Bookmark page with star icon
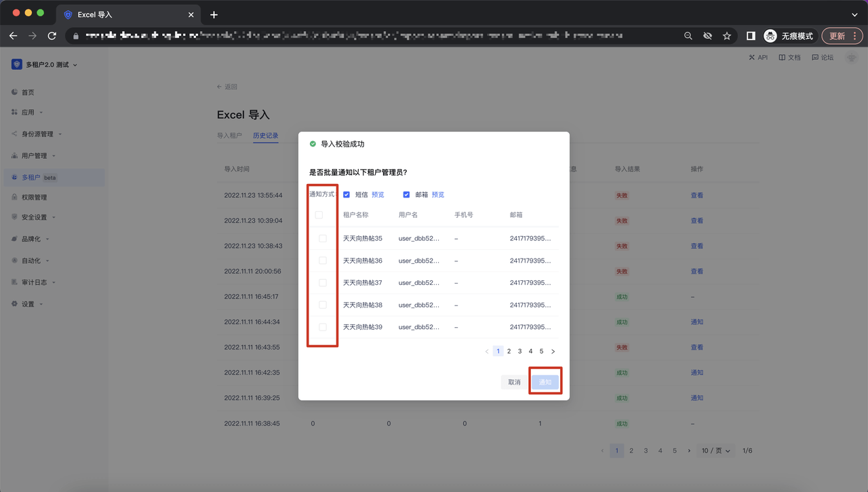The image size is (868, 492). [x=727, y=36]
